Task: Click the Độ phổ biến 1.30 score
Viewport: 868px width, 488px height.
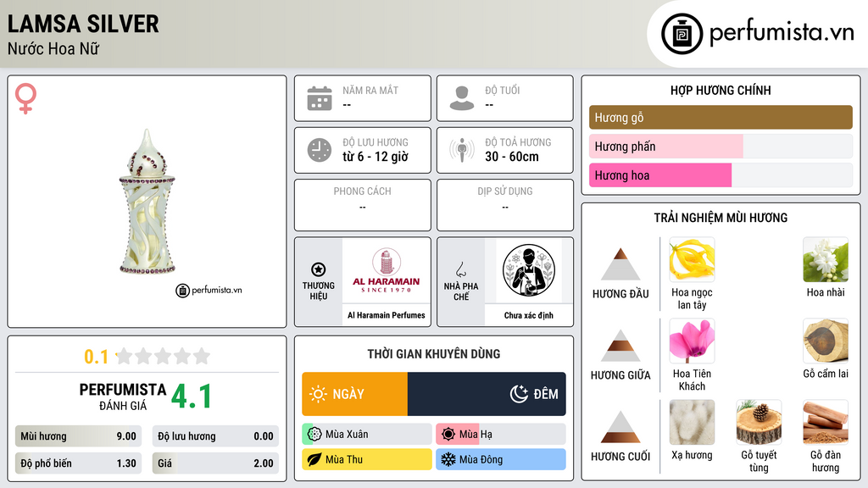Action: click(x=78, y=463)
